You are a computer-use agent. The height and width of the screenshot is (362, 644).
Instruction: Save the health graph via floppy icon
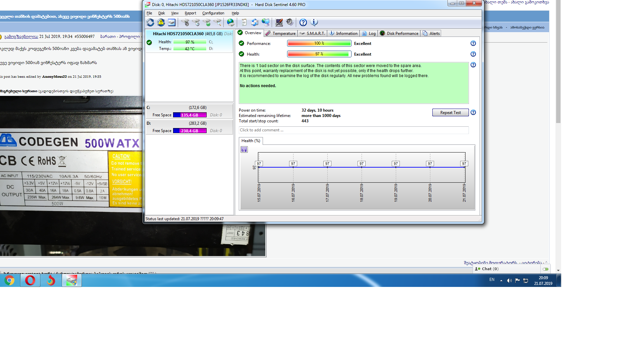[x=244, y=149]
